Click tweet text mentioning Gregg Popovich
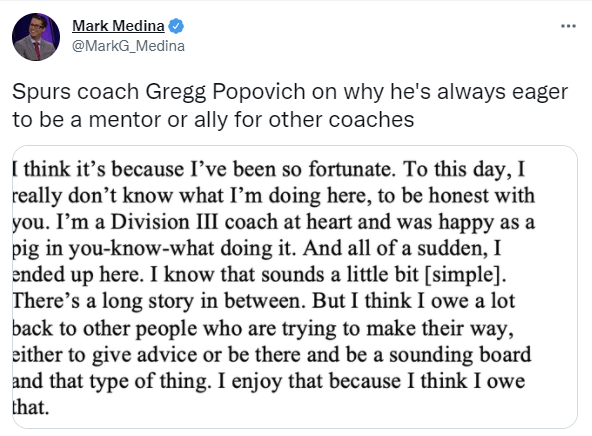Image resolution: width=592 pixels, height=436 pixels. coord(290,92)
